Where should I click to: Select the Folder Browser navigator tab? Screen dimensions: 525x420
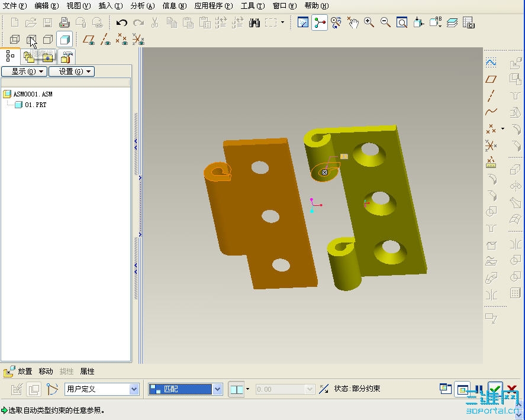point(29,57)
